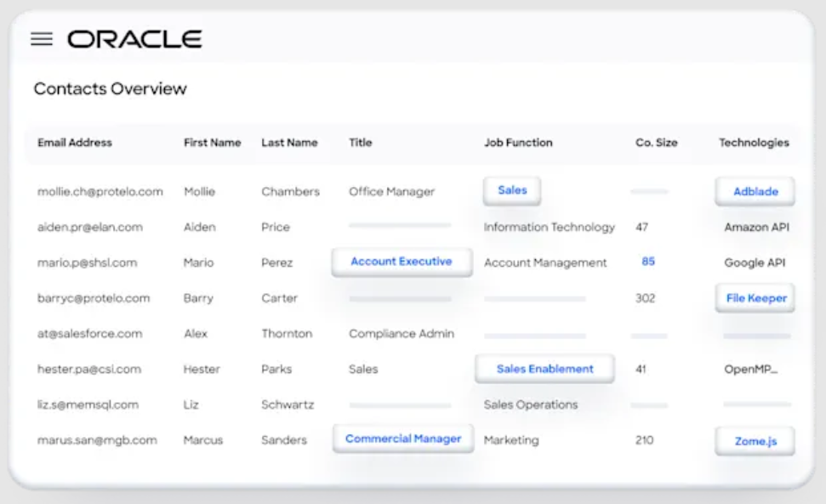This screenshot has width=826, height=504.
Task: Select email liz.s@memsql.com
Action: point(88,405)
